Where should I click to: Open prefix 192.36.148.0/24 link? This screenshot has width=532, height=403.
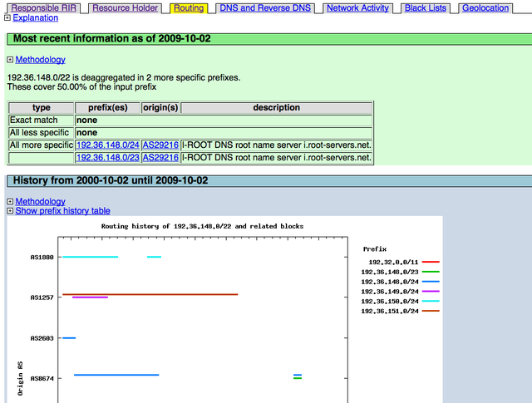point(107,145)
